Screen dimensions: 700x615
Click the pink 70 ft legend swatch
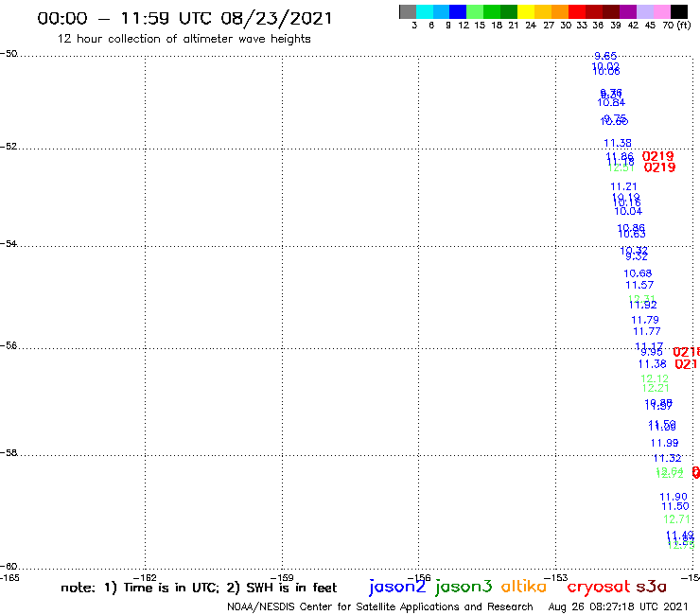[x=662, y=11]
